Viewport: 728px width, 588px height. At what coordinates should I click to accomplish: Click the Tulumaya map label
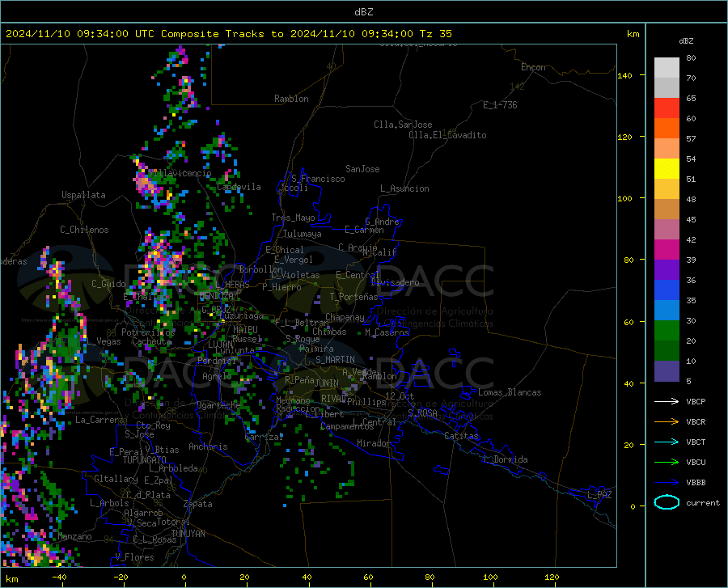tap(303, 234)
